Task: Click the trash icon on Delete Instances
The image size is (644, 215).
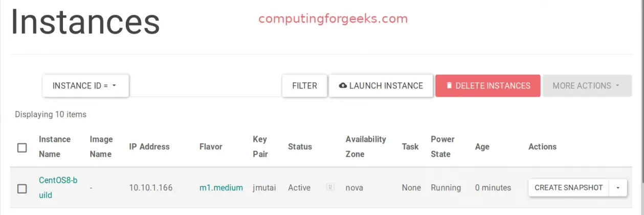Action: pyautogui.click(x=449, y=86)
